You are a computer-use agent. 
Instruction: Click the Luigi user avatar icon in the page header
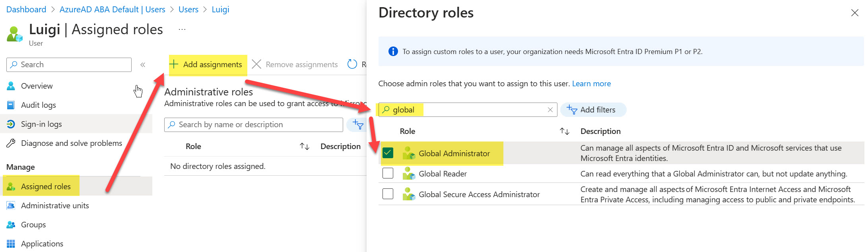(x=15, y=34)
